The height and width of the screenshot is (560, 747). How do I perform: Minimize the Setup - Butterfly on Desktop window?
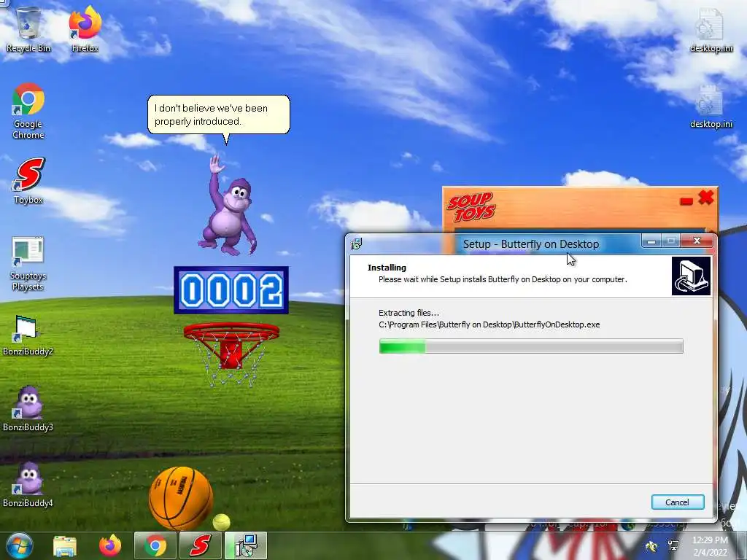pyautogui.click(x=651, y=241)
